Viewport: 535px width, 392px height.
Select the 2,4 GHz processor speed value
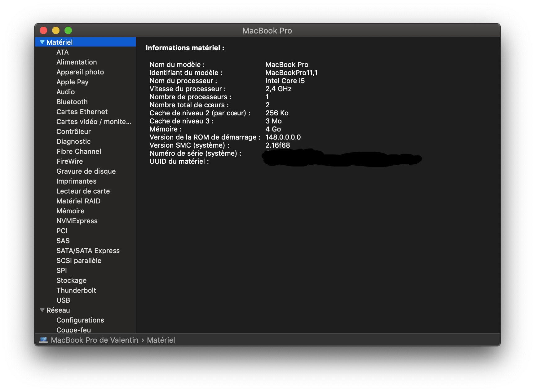click(279, 89)
